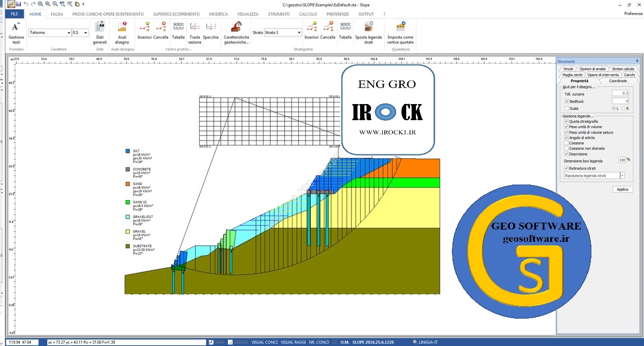Click the Applica button
The height and width of the screenshot is (346, 644).
click(x=622, y=189)
